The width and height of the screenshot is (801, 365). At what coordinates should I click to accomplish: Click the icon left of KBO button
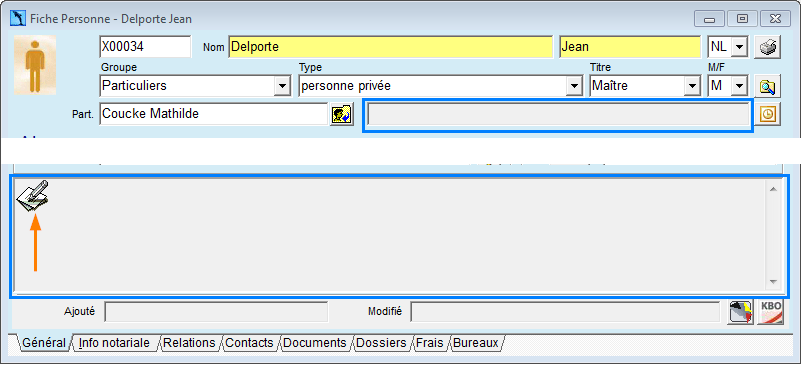tap(740, 312)
